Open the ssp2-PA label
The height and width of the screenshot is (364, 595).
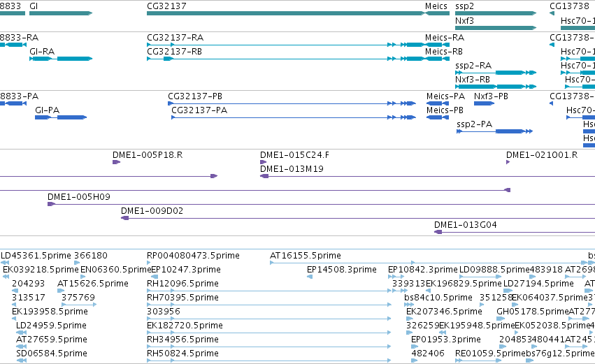pos(474,124)
